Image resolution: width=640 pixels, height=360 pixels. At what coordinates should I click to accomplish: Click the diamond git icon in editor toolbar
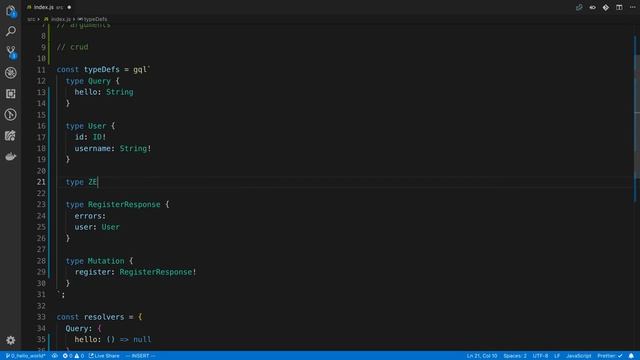click(606, 7)
